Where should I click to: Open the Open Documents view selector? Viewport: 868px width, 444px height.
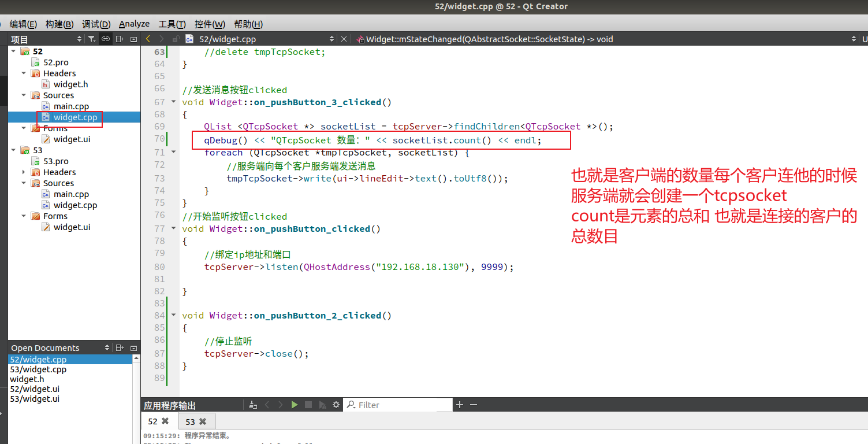107,347
